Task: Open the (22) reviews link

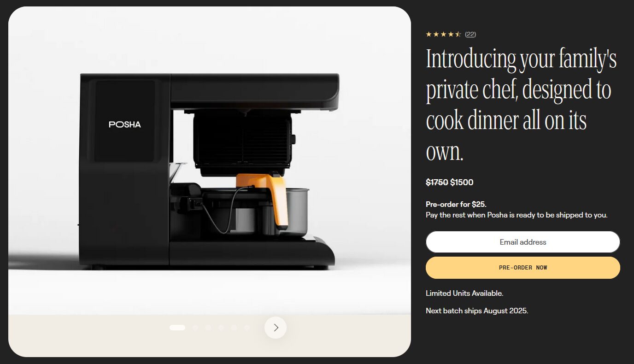Action: tap(470, 34)
